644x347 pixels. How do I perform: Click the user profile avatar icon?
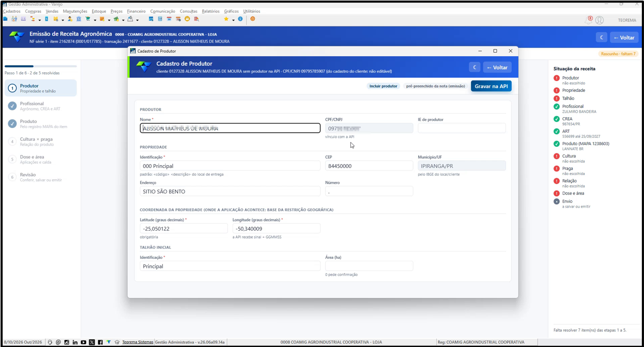coord(600,20)
